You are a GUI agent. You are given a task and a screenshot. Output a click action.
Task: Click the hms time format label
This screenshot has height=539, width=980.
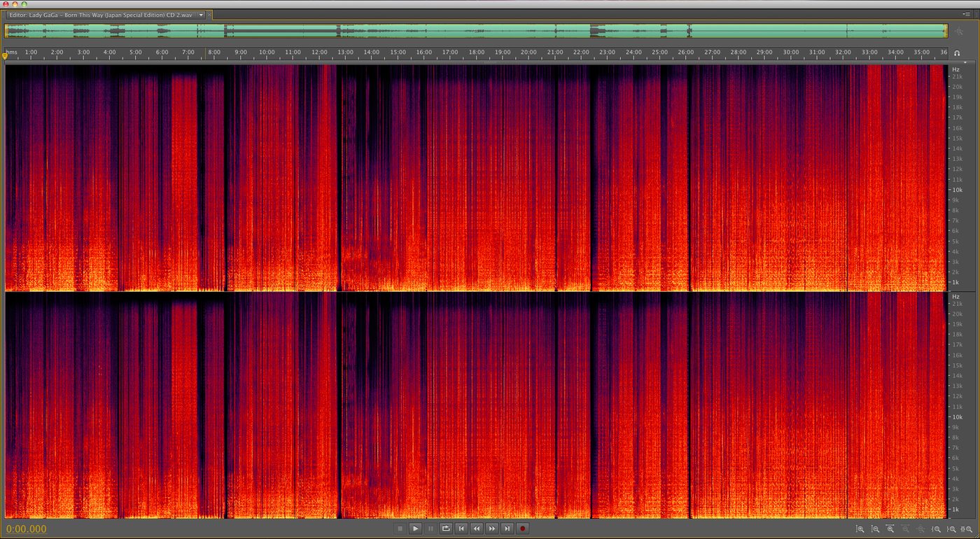coord(11,52)
